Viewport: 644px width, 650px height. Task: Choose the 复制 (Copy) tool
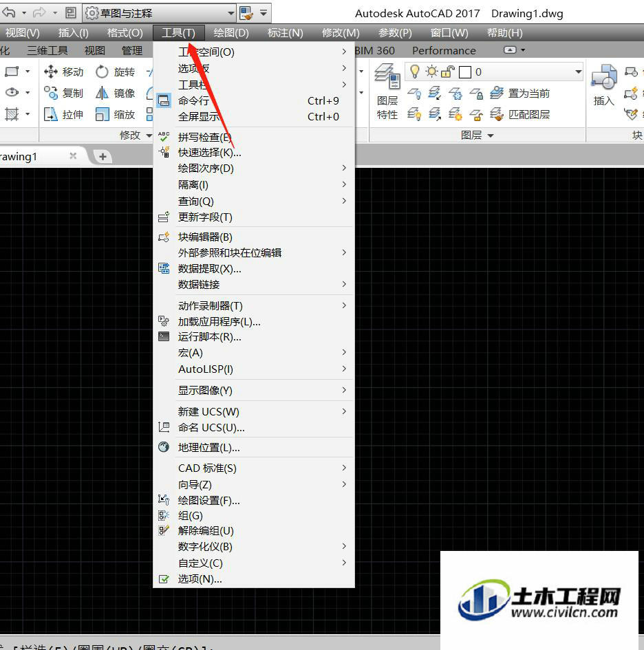[x=64, y=93]
